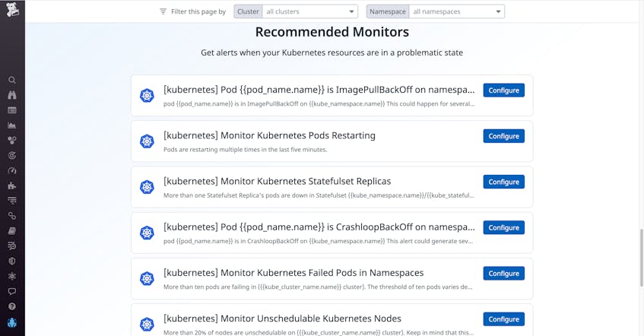The height and width of the screenshot is (336, 644).
Task: Click 'More than ten pods are failing' description
Action: [318, 287]
